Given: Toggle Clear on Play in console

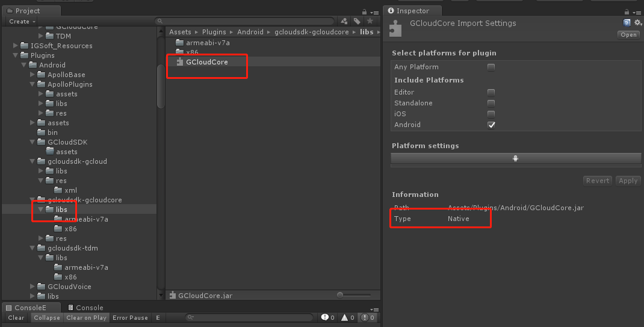Looking at the screenshot, I should [x=86, y=317].
